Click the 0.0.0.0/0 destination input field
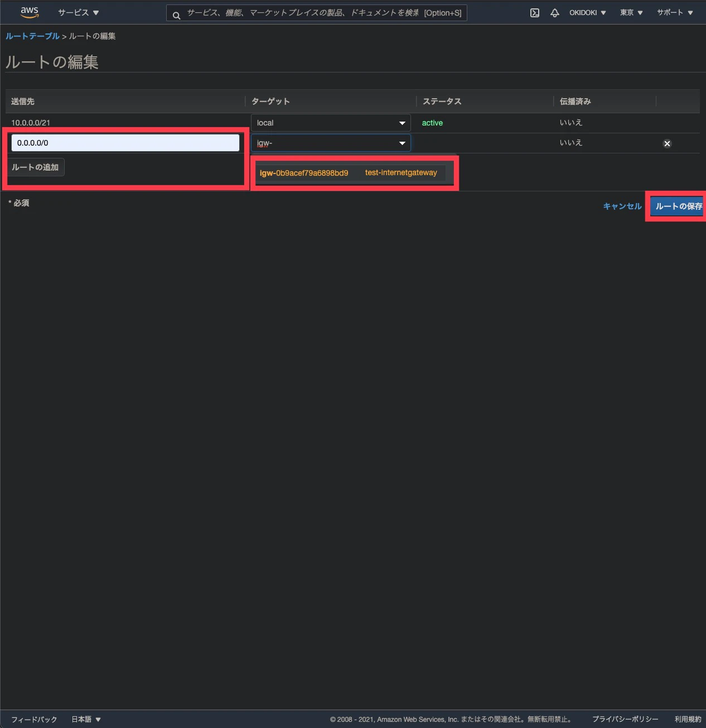 [x=125, y=143]
